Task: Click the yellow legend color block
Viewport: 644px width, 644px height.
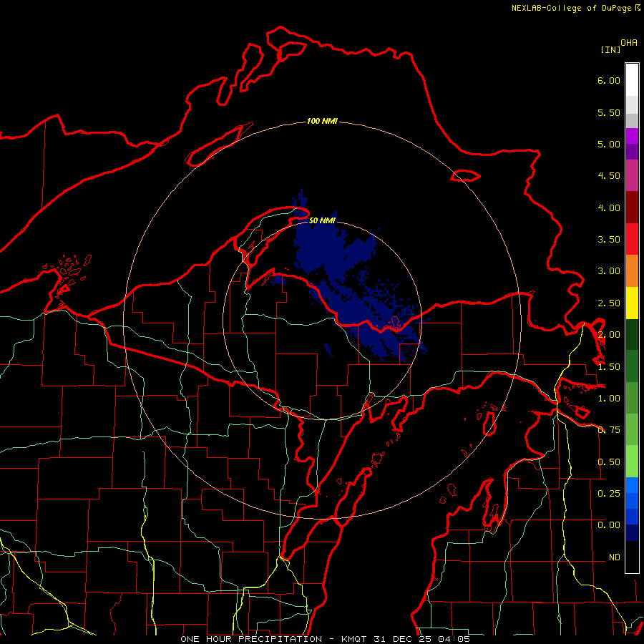Action: pyautogui.click(x=632, y=303)
